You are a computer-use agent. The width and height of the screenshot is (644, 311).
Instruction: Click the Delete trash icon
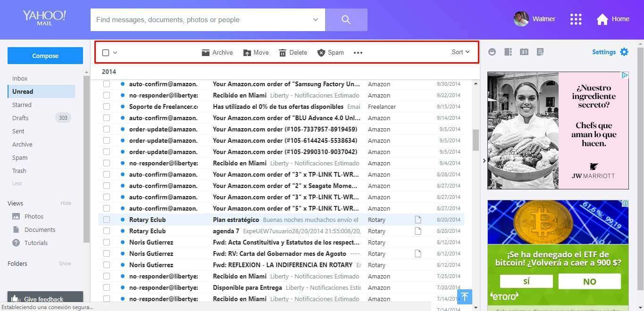[283, 53]
